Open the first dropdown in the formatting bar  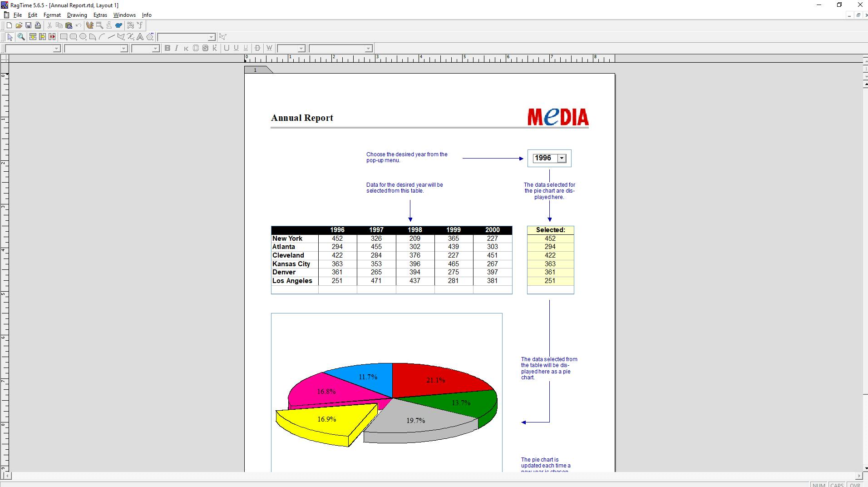click(56, 49)
